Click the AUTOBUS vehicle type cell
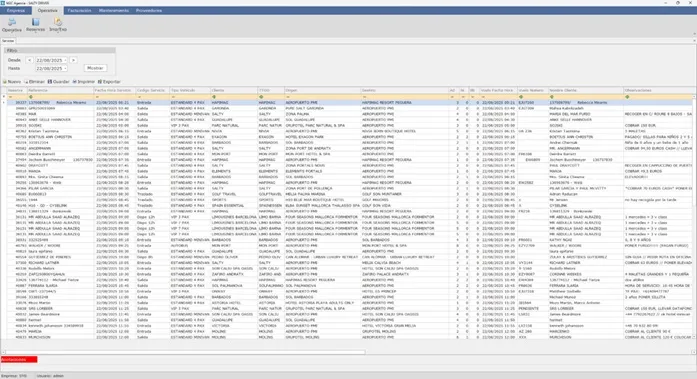Screen dimensions: 697x379 click(x=189, y=246)
